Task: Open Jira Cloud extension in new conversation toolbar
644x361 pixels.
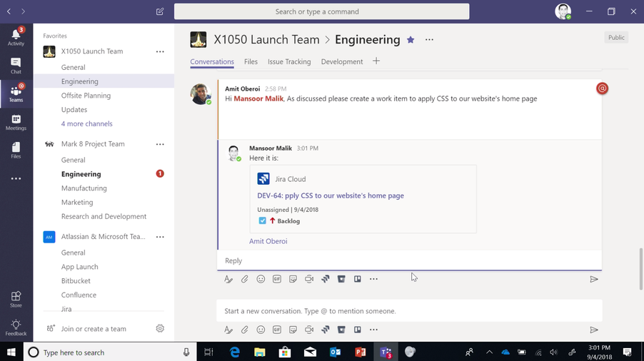Action: click(x=326, y=330)
